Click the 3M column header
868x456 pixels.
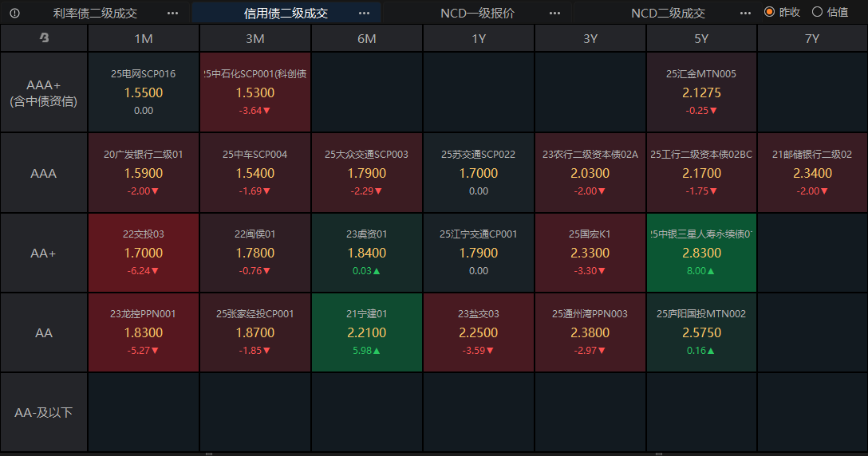pyautogui.click(x=255, y=38)
